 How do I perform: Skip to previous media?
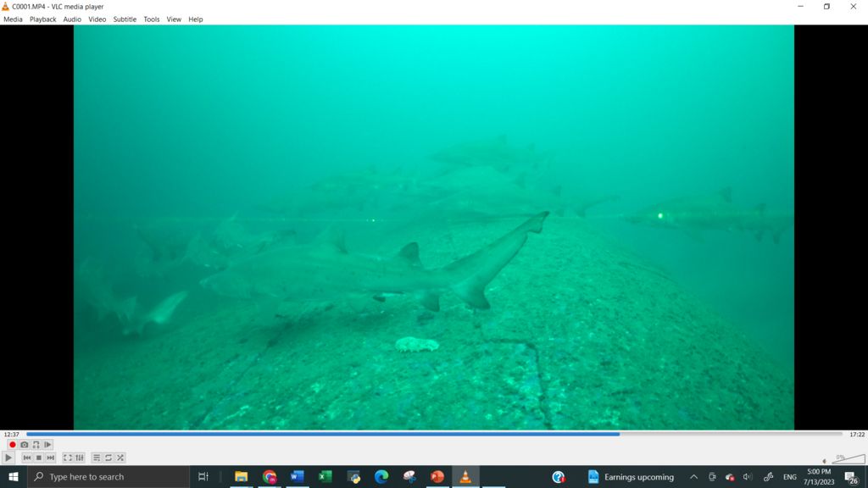point(27,457)
